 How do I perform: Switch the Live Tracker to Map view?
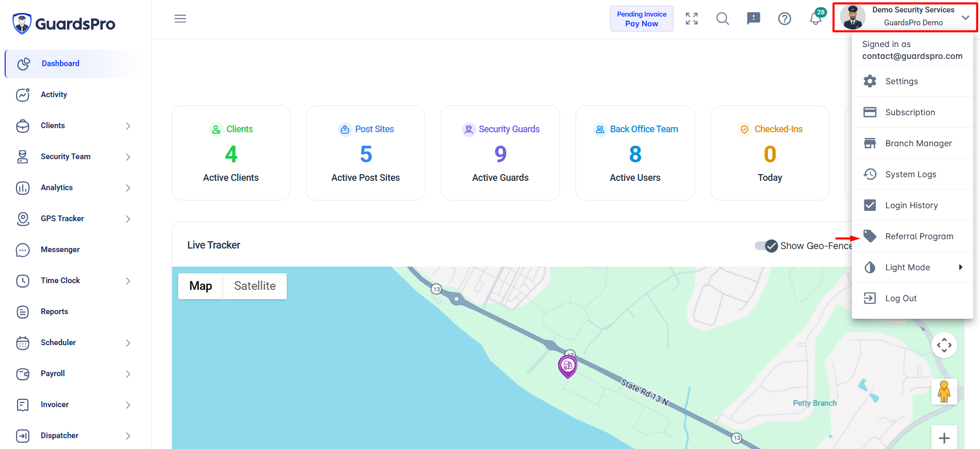(x=200, y=286)
